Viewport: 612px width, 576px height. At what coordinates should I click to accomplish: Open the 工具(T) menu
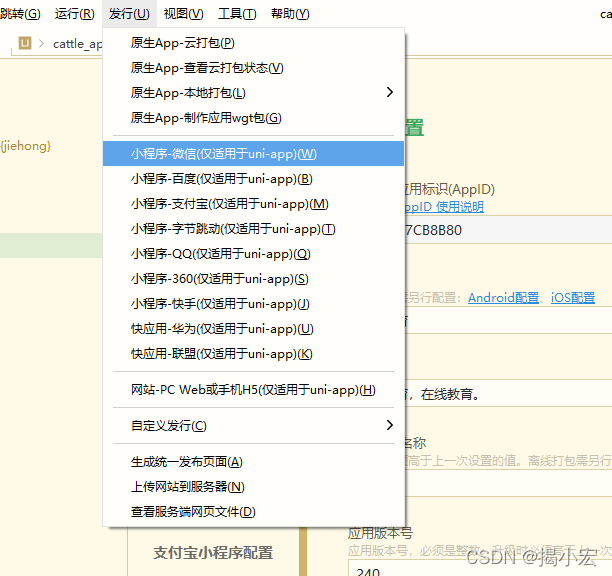pos(237,14)
